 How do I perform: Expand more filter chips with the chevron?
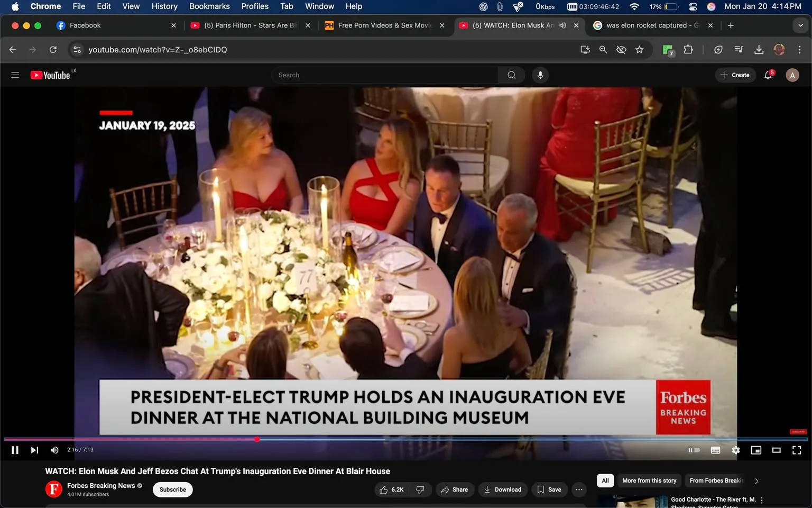click(756, 480)
